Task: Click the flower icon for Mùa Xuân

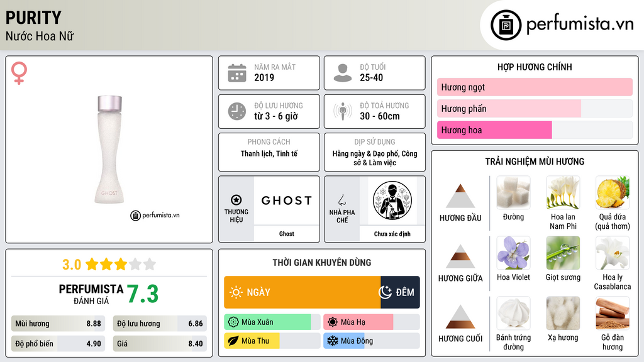Action: pos(233,322)
